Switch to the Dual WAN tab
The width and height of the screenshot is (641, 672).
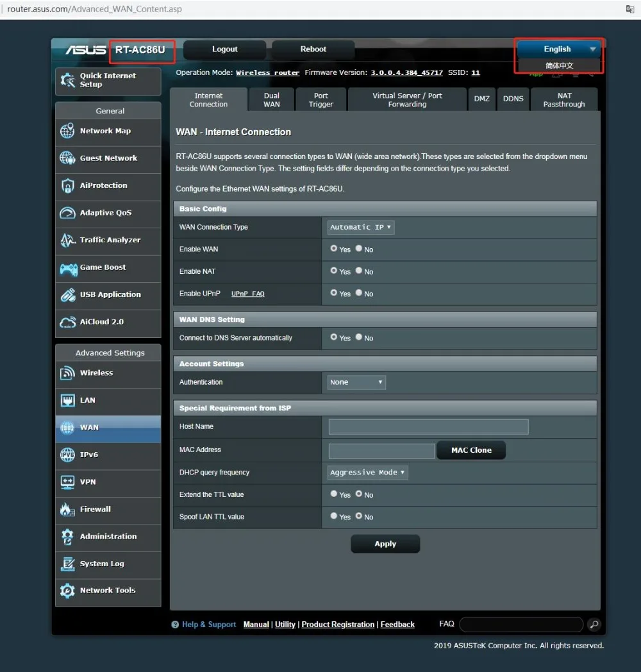[272, 100]
